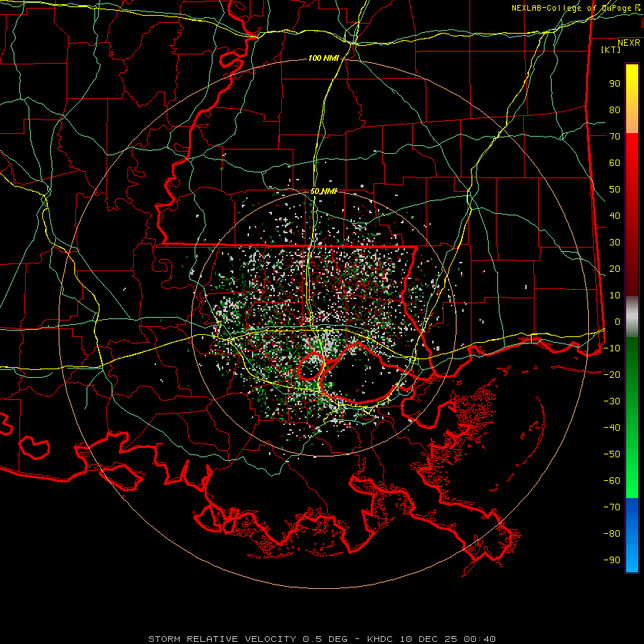Click the gray zero-velocity band of the color bar
The image size is (644, 644).
point(632,317)
